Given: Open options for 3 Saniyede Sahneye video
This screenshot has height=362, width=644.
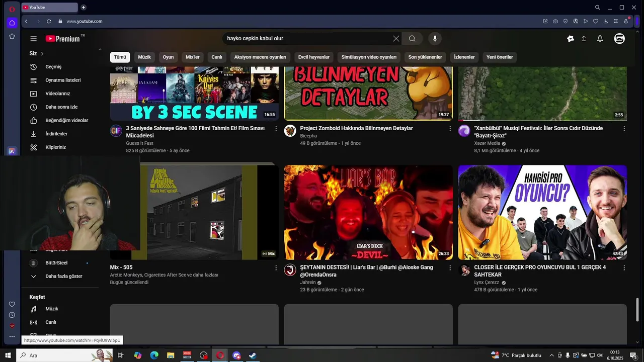Looking at the screenshot, I should pyautogui.click(x=276, y=129).
